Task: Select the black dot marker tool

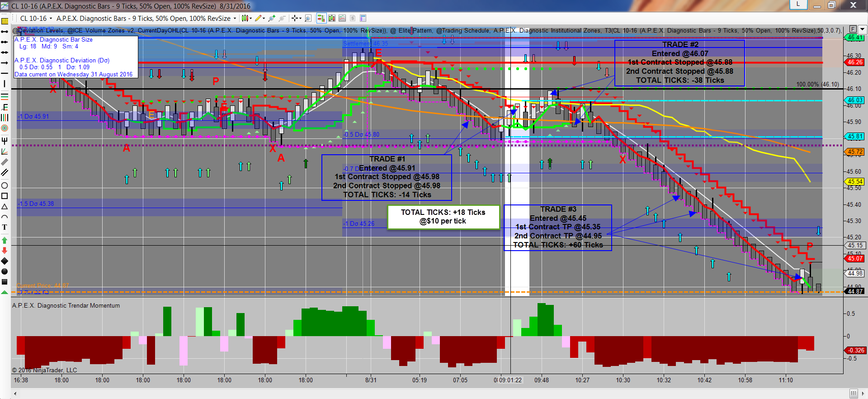Action: click(x=5, y=271)
